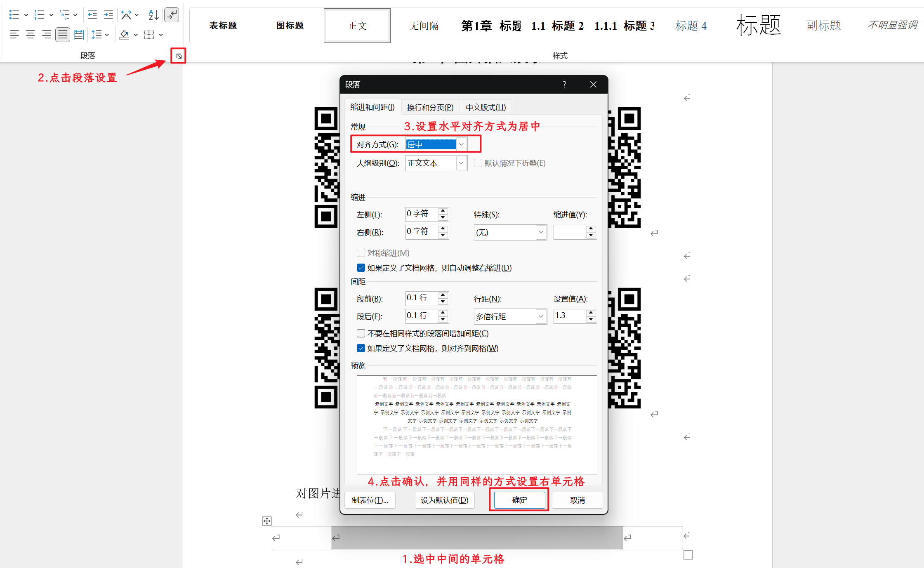
Task: Click the shading paint bucket icon
Action: tap(124, 35)
